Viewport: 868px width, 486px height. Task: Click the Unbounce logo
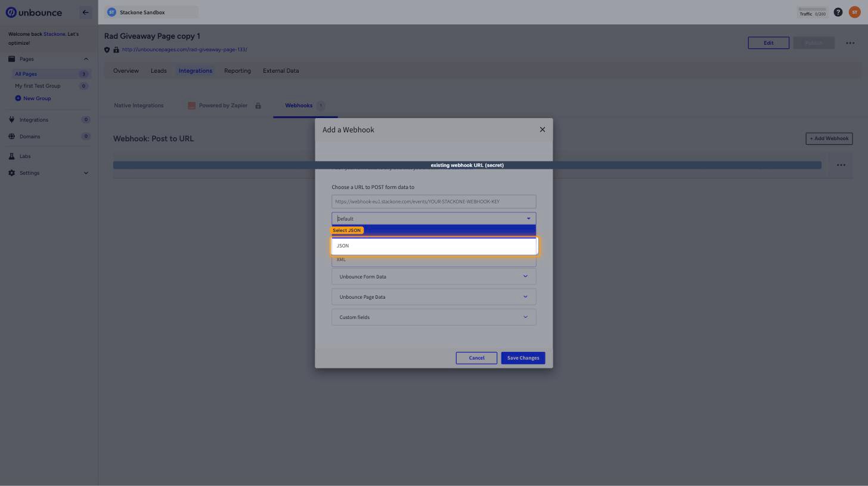33,12
